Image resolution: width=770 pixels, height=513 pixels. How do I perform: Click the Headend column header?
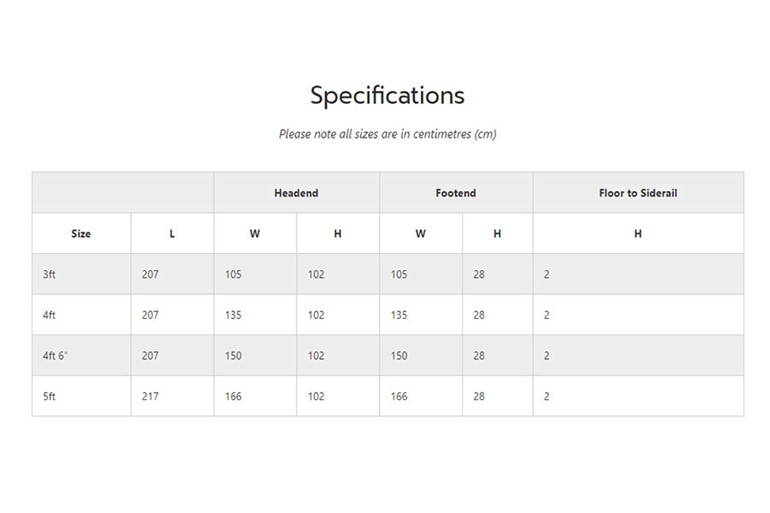296,193
